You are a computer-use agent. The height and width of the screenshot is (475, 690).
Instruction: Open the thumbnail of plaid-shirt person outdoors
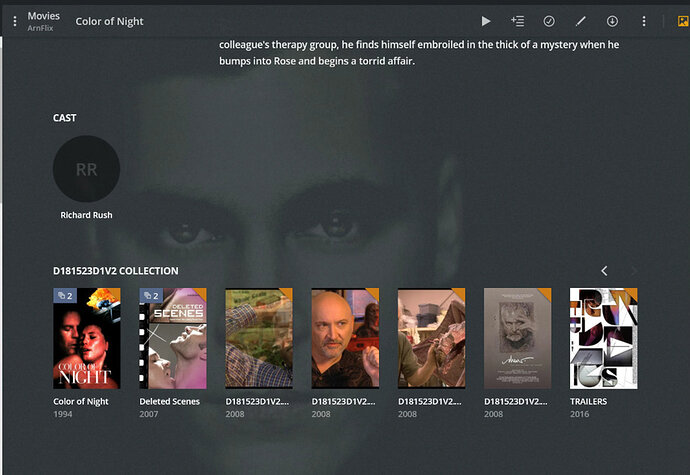[x=259, y=339]
